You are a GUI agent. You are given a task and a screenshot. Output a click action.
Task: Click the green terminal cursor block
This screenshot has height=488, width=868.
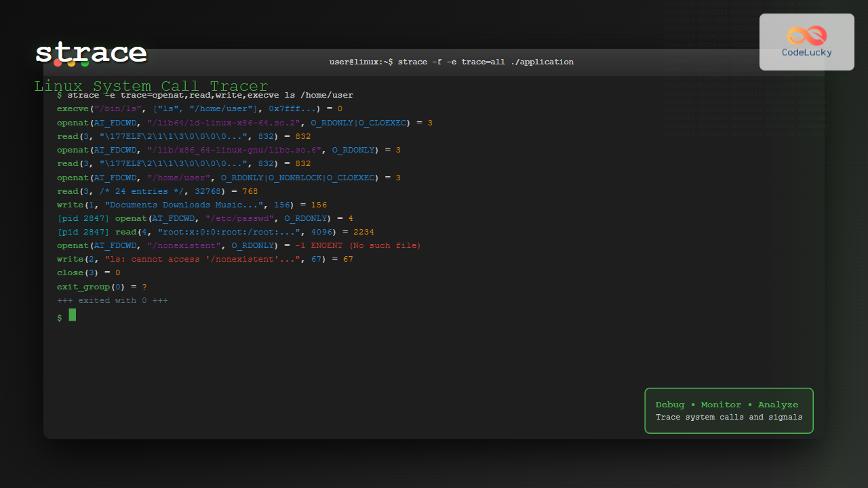73,314
